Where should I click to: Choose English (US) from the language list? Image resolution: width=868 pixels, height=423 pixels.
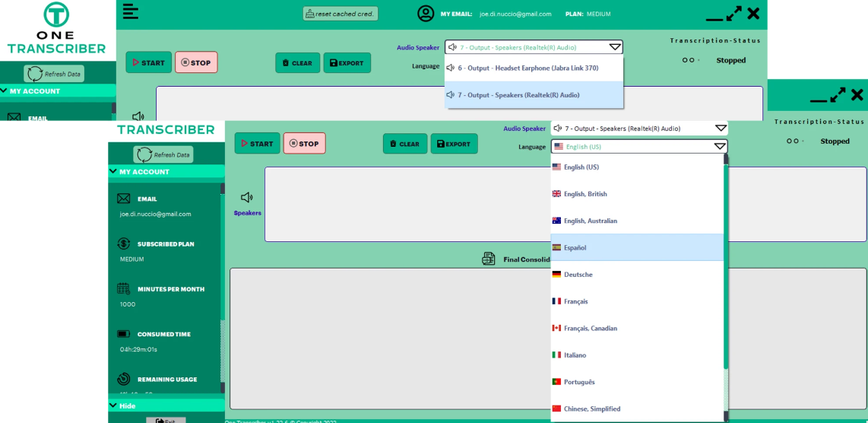pos(637,167)
